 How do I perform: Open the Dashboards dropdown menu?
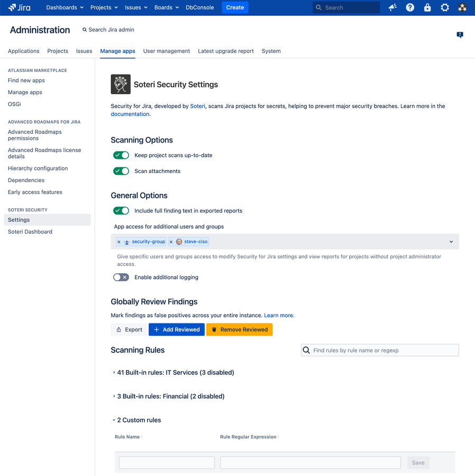coord(65,7)
